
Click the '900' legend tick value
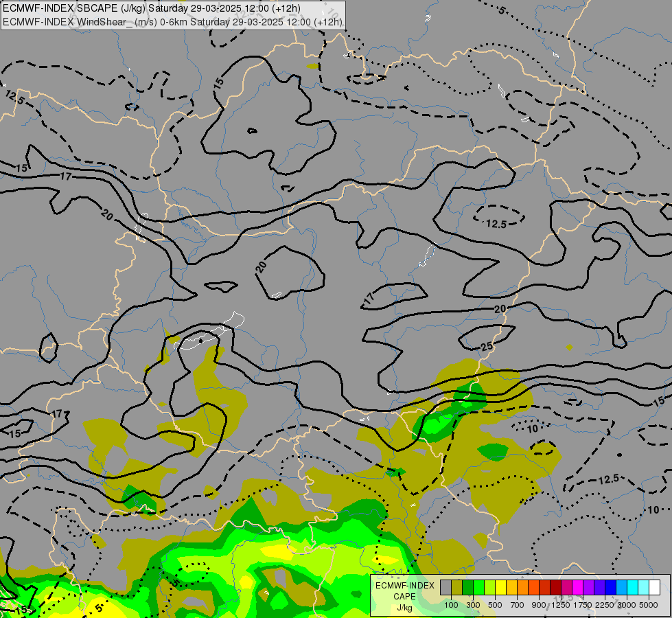tap(539, 605)
